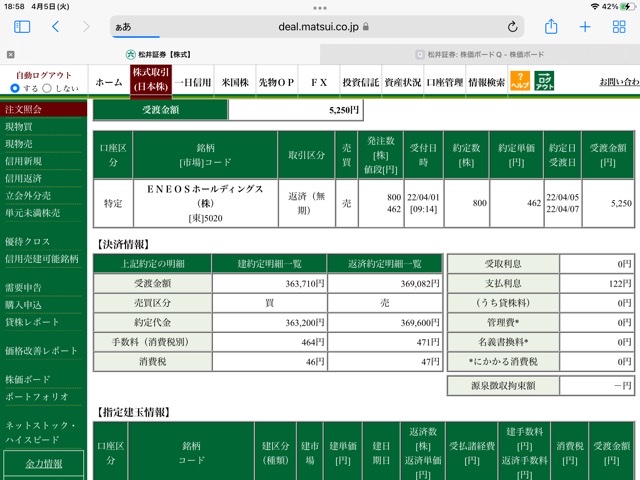Open the 米国株 menu tab
The height and width of the screenshot is (480, 640).
(235, 82)
